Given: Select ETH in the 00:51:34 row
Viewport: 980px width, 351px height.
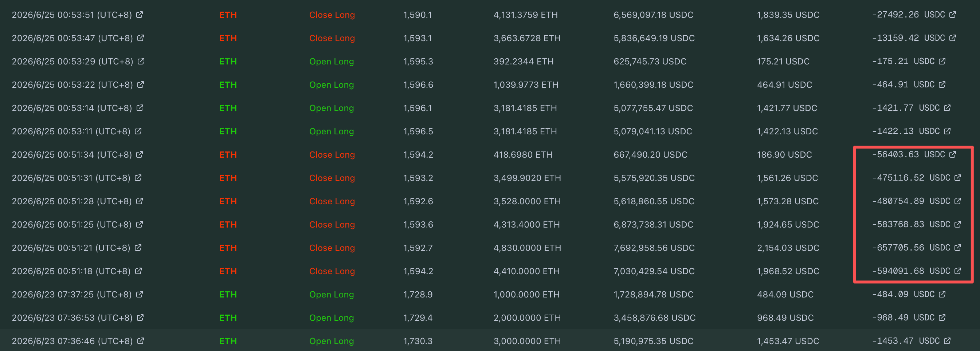Looking at the screenshot, I should (228, 155).
